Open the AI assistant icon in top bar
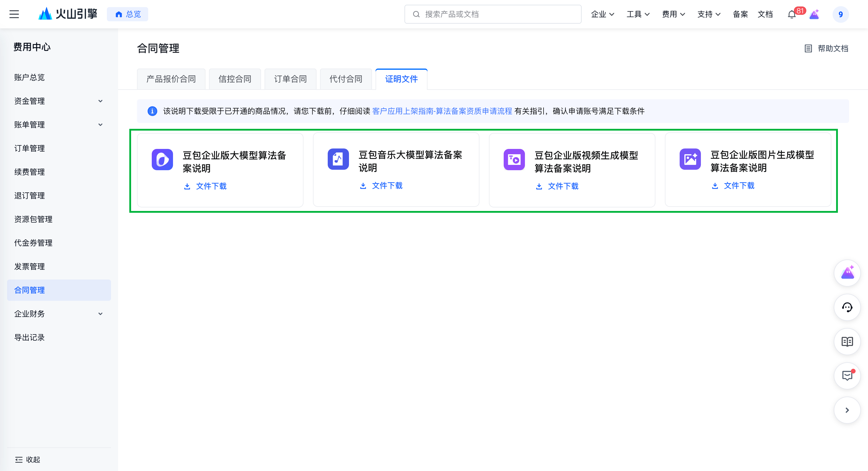868x471 pixels. coord(814,14)
